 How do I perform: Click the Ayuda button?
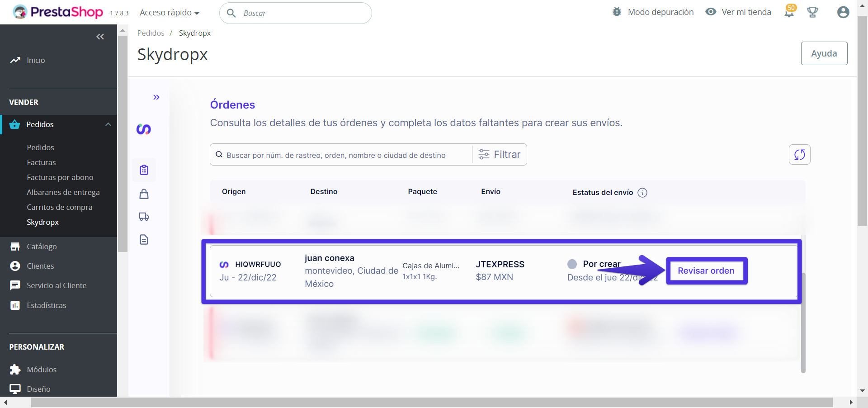pos(824,53)
